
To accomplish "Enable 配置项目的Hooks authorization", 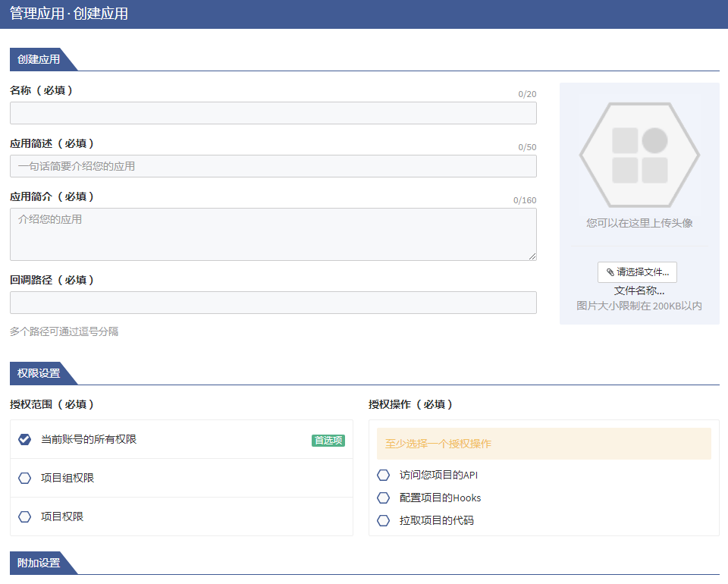I will click(x=384, y=498).
